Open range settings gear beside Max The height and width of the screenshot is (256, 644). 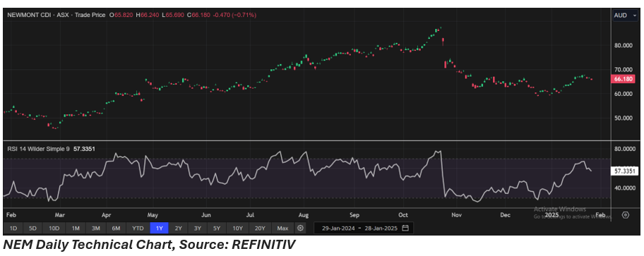click(x=301, y=228)
